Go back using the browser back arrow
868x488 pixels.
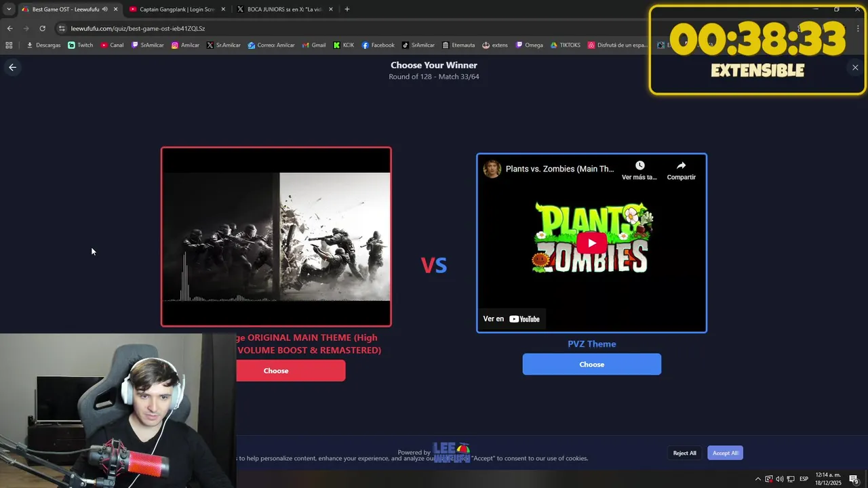coord(9,28)
